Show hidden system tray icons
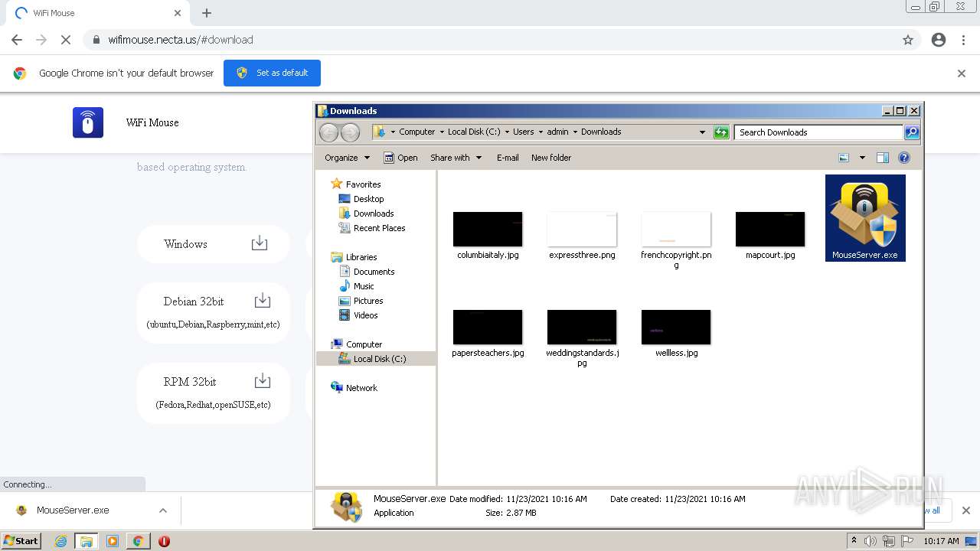The width and height of the screenshot is (980, 551). pyautogui.click(x=854, y=540)
